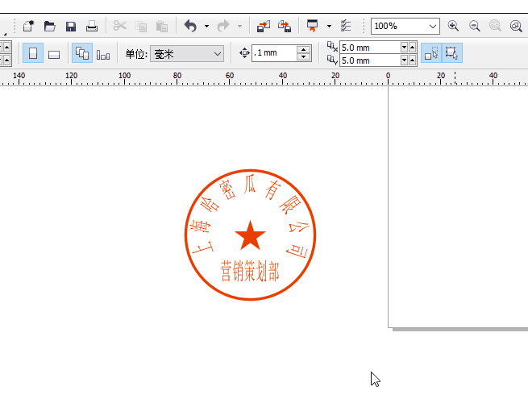Cut the selected object

(x=119, y=26)
